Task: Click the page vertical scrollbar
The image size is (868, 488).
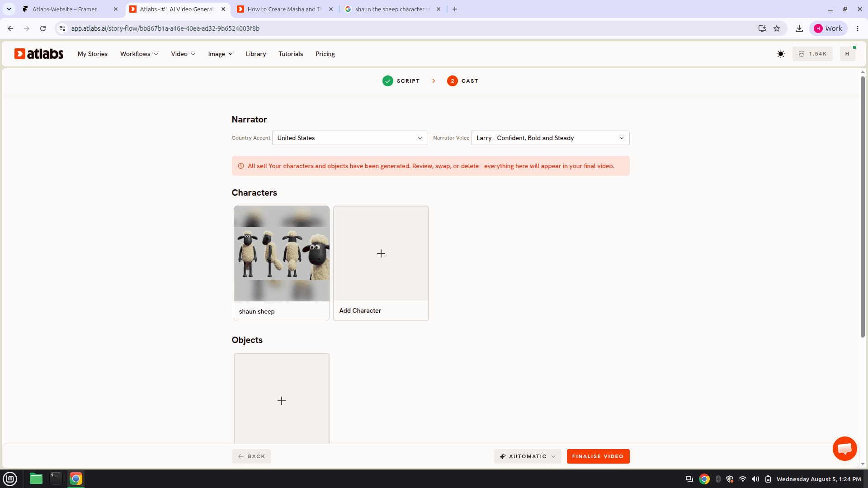Action: pyautogui.click(x=863, y=207)
